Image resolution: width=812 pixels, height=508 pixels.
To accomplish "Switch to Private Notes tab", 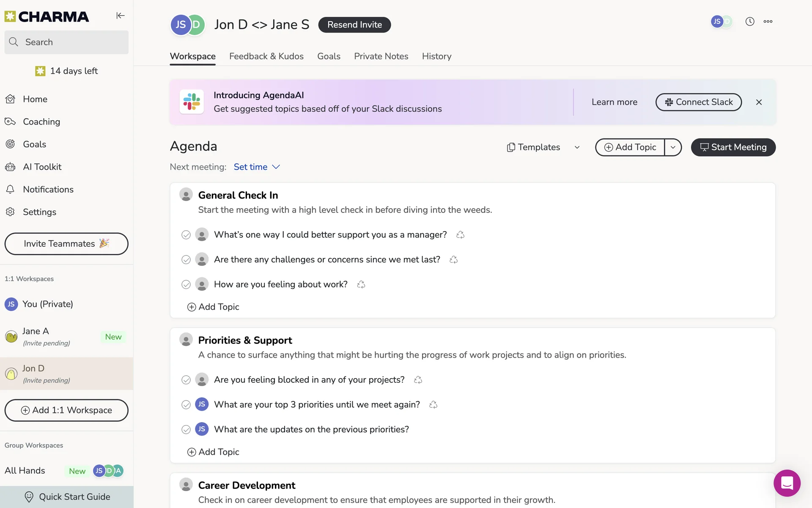I will 381,56.
